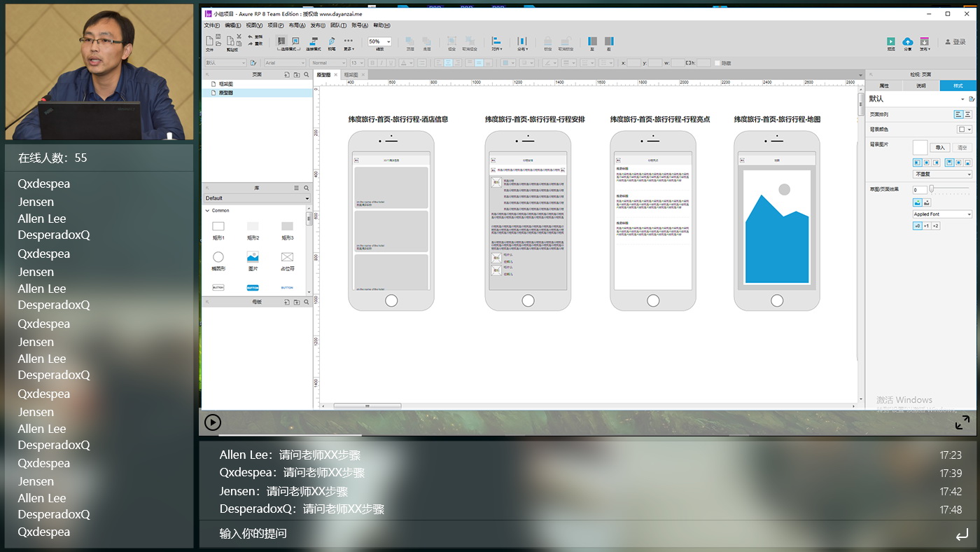The image size is (980, 552).
Task: Toggle center page alignment option
Action: (967, 114)
